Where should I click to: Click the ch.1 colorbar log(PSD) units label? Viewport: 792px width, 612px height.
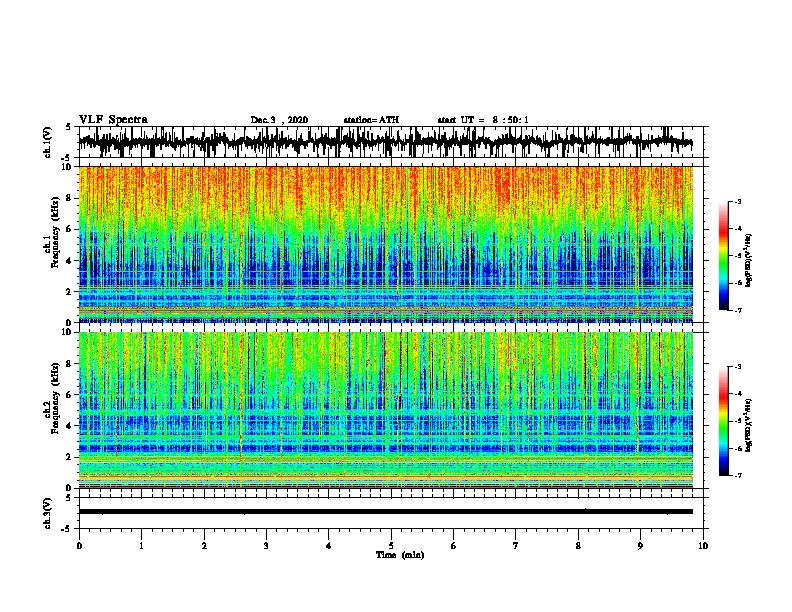[x=749, y=261]
